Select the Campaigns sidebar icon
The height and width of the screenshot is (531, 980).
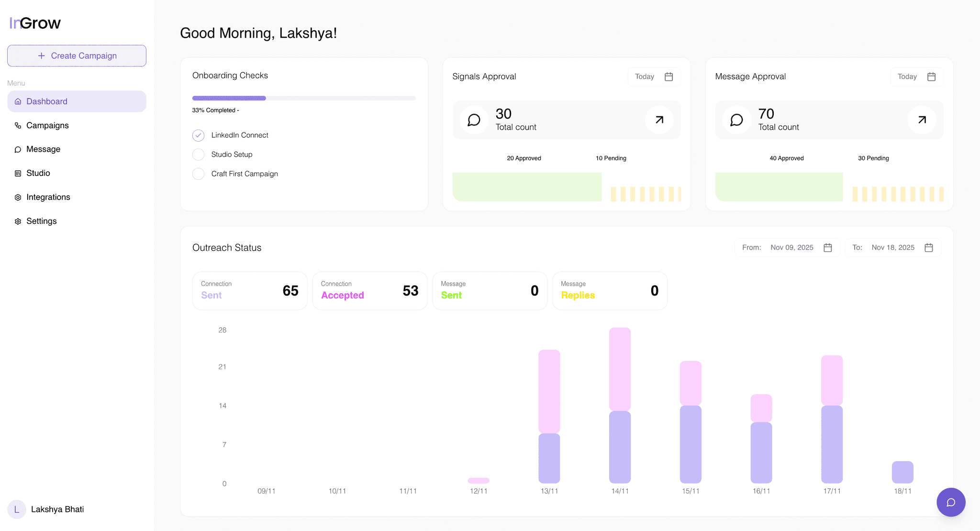(18, 125)
